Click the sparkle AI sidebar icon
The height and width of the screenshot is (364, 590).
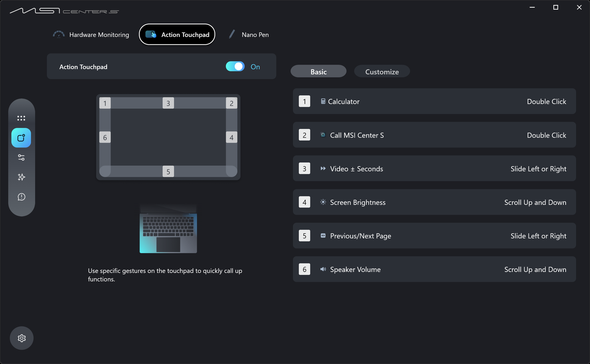pos(21,177)
